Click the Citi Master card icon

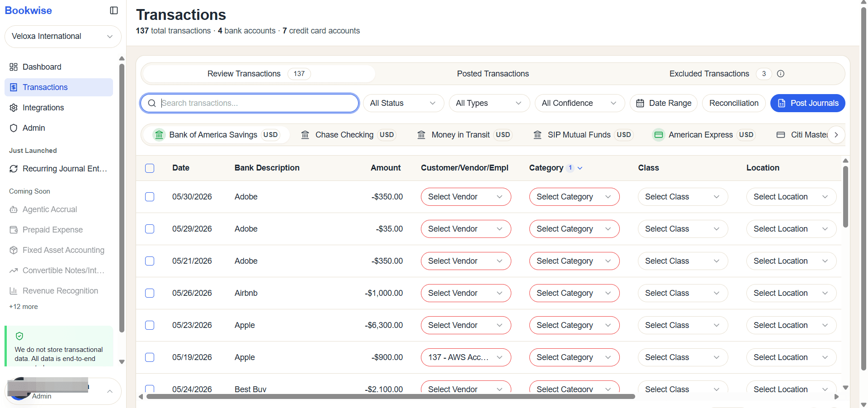tap(781, 135)
